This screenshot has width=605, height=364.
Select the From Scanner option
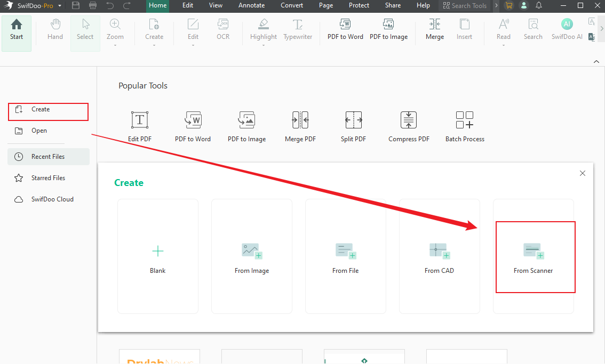click(534, 257)
